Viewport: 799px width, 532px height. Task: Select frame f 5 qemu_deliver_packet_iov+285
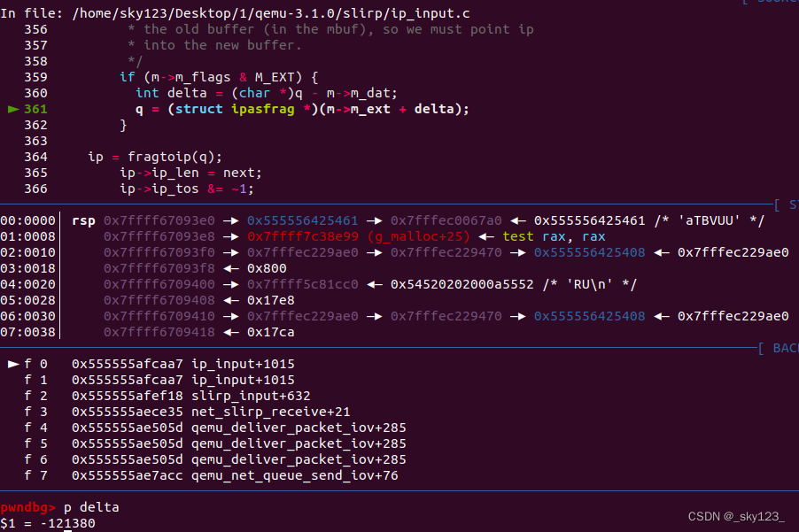click(215, 444)
